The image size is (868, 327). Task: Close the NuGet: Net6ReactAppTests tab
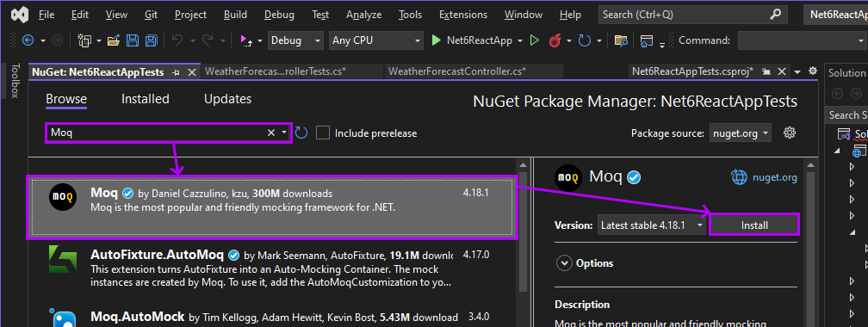point(192,72)
